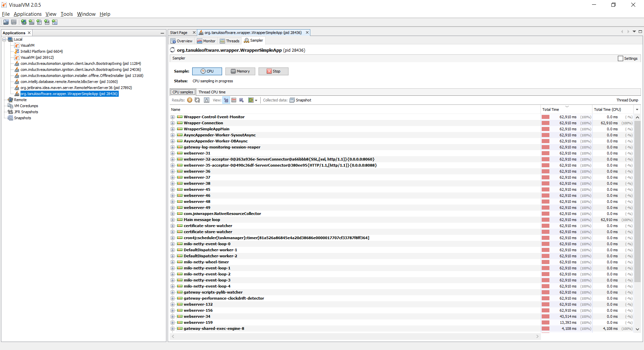Click the first Load icon in toolbar

tap(6, 22)
